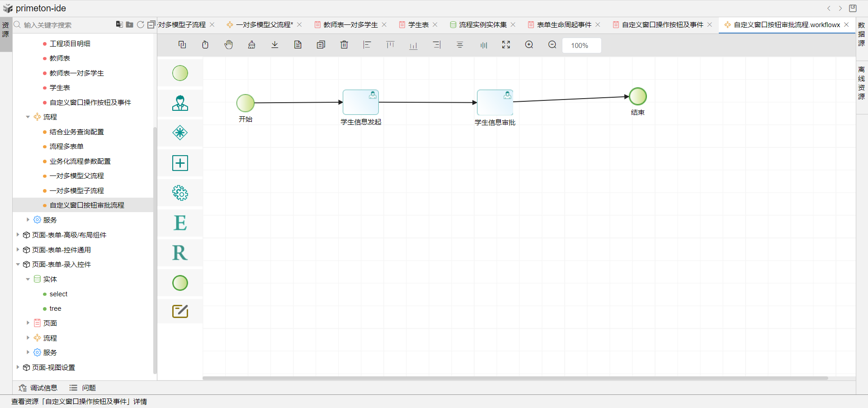
Task: Select the human task palette icon
Action: 180,103
